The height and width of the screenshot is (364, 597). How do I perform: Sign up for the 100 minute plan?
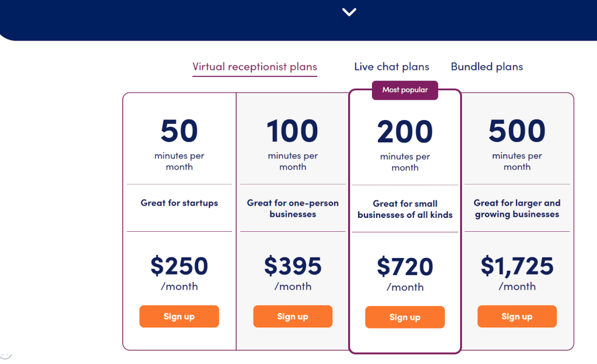[x=293, y=316]
